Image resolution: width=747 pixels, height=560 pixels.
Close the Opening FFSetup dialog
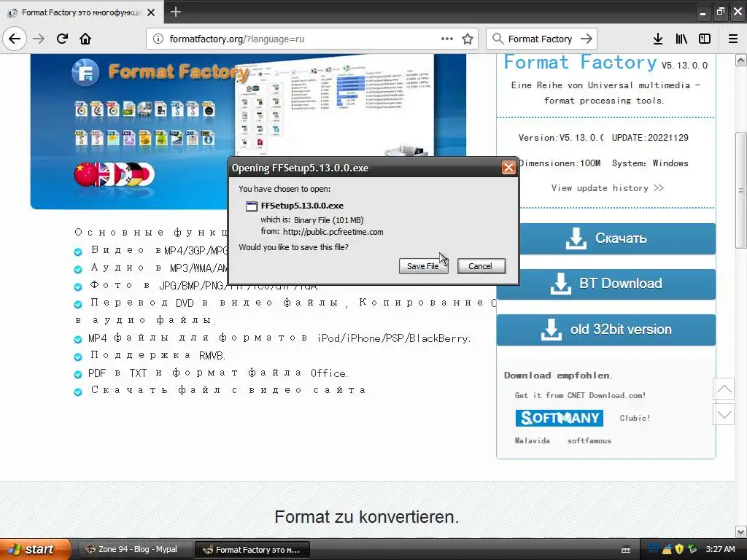[508, 168]
